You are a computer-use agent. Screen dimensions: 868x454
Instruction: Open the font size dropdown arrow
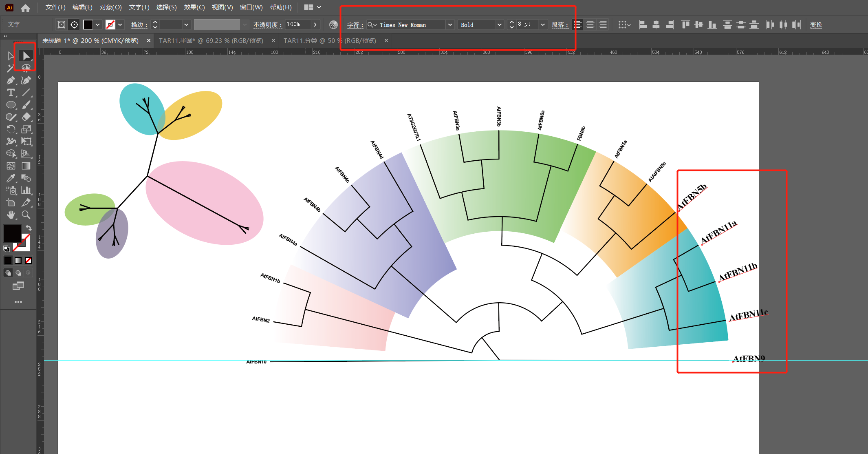(x=543, y=25)
